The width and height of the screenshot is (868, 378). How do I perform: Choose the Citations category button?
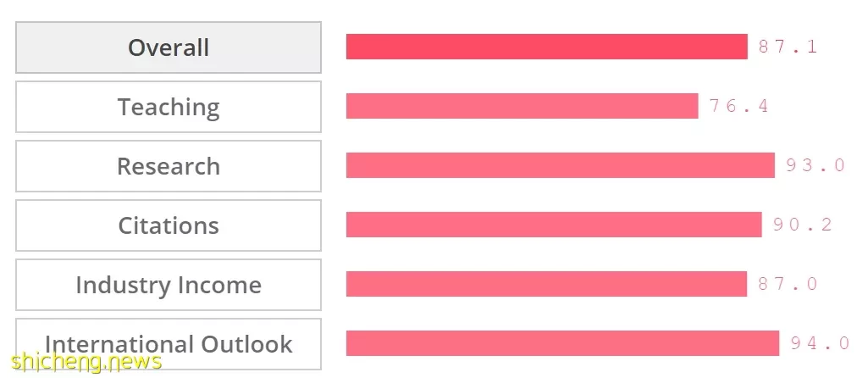click(x=169, y=225)
